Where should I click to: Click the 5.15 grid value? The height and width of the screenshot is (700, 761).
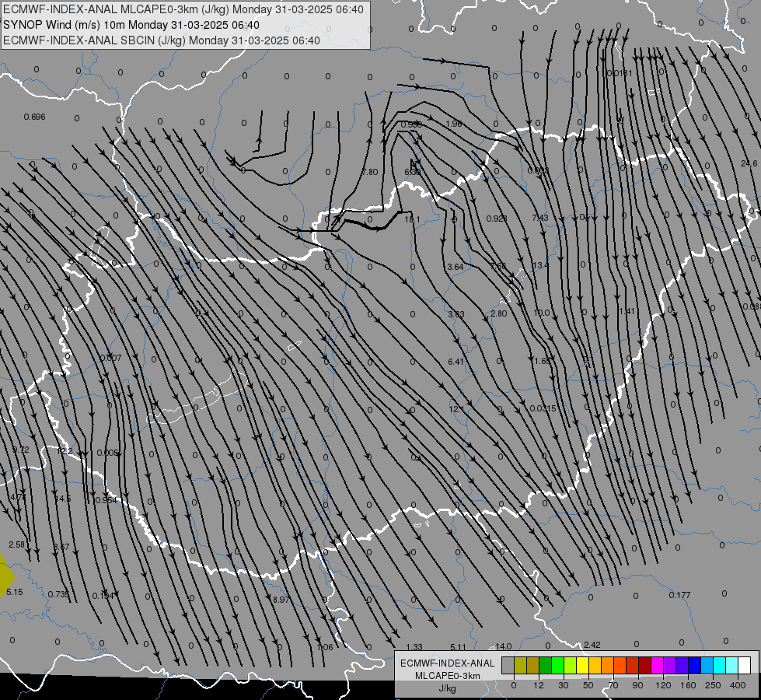coord(15,592)
